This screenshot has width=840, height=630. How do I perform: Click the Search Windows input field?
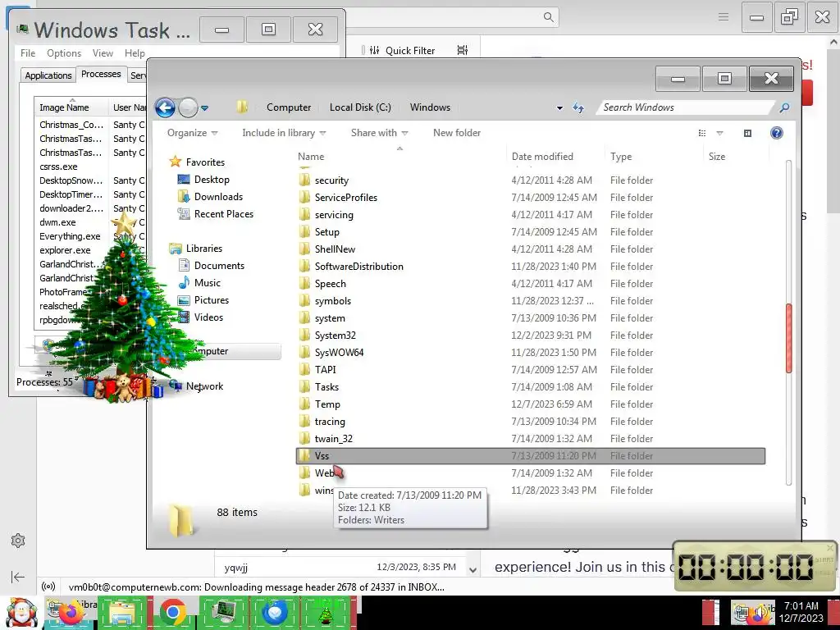(687, 107)
